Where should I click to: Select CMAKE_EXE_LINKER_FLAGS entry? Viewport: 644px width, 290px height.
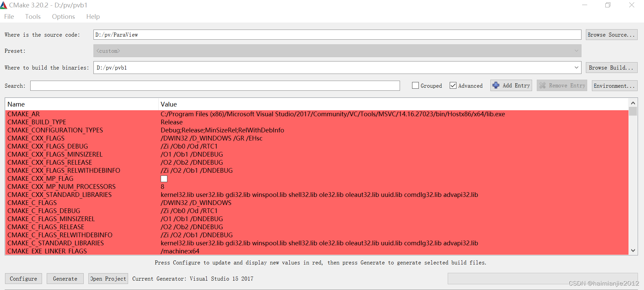click(x=47, y=251)
